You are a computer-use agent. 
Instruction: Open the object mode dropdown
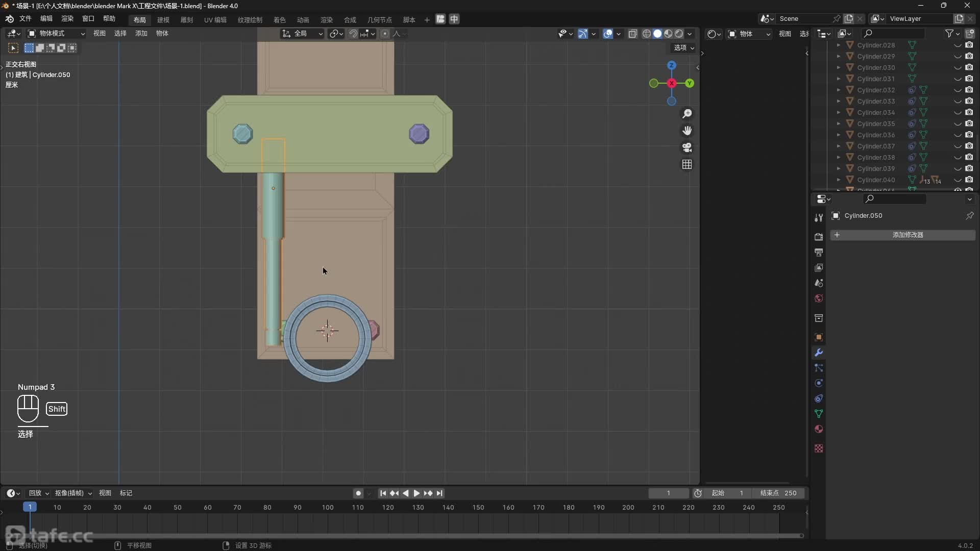(56, 34)
